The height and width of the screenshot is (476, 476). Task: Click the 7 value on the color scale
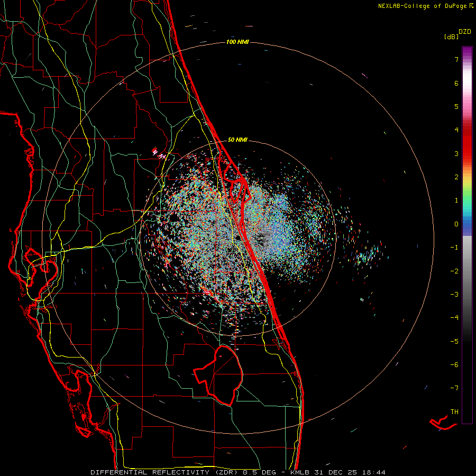[456, 59]
